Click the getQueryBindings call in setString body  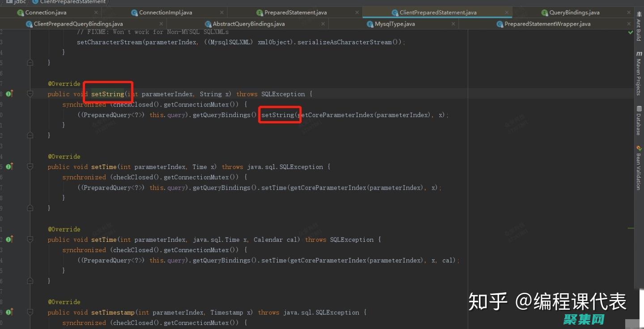pos(225,115)
